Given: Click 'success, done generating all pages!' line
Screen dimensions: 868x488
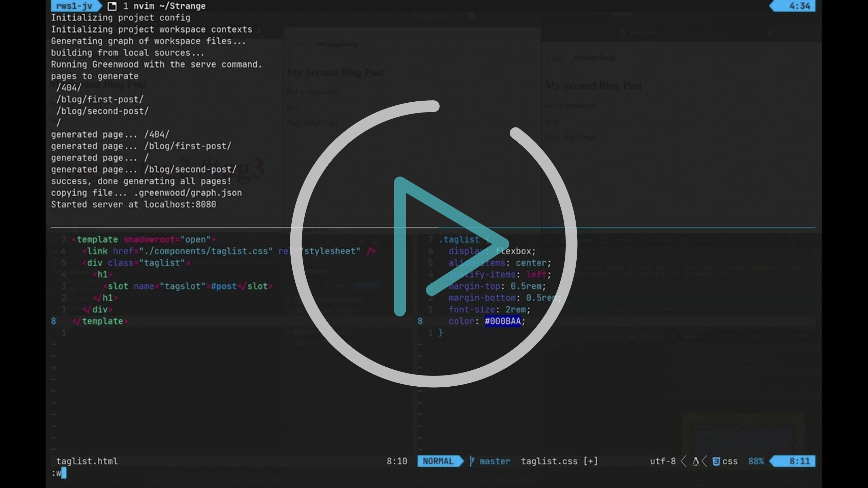Looking at the screenshot, I should tap(141, 181).
